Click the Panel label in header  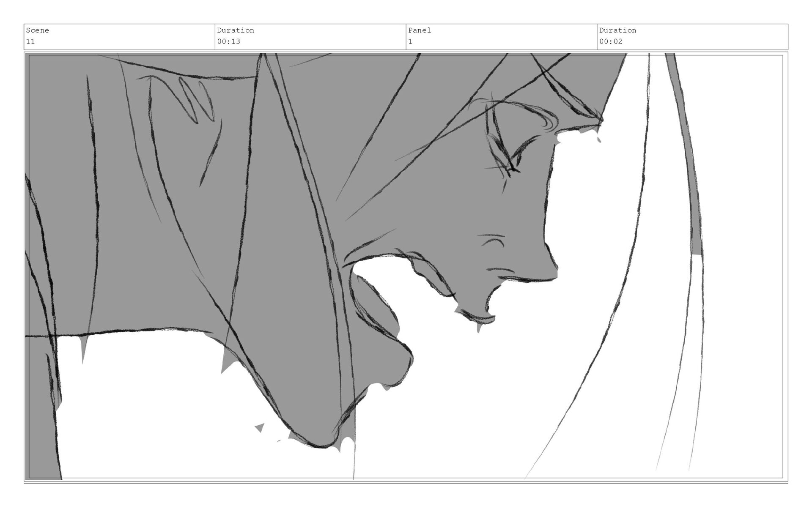420,30
